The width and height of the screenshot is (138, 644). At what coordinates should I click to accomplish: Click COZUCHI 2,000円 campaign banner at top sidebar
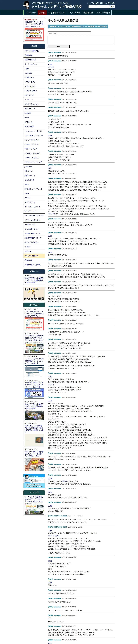(34, 34)
